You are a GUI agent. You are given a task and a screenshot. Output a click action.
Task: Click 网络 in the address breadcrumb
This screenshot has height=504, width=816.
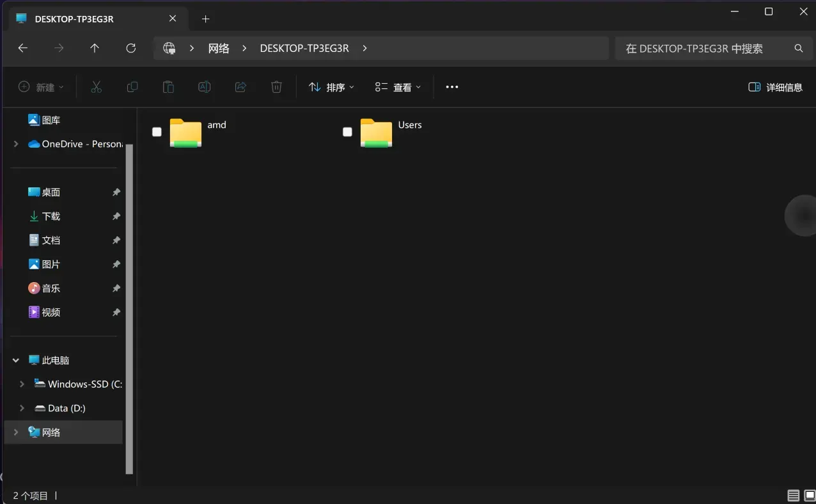point(219,48)
